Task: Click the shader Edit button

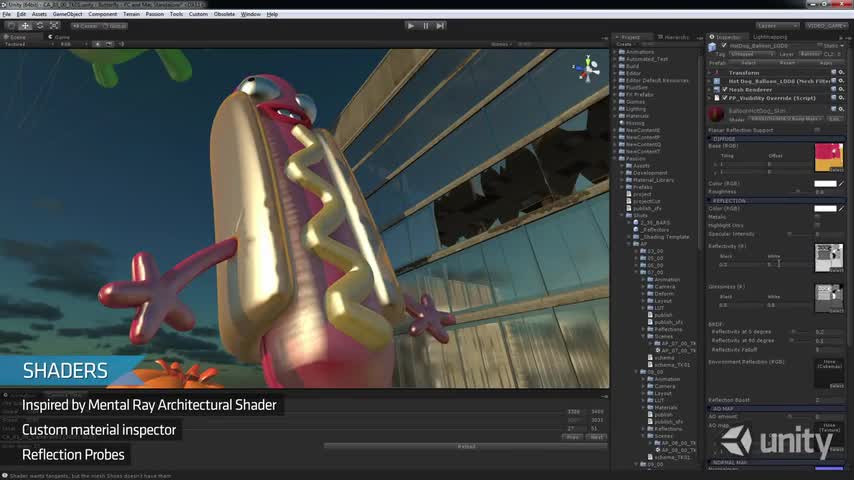Action: pos(834,118)
